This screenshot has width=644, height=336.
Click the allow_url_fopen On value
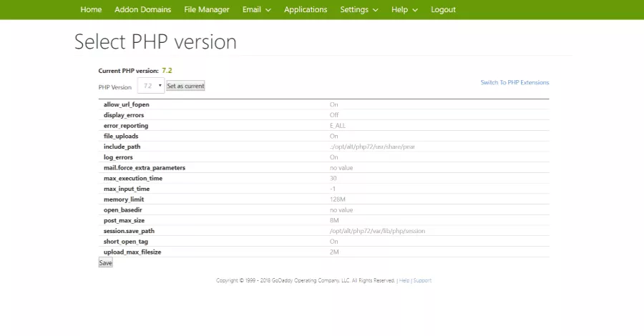[334, 104]
